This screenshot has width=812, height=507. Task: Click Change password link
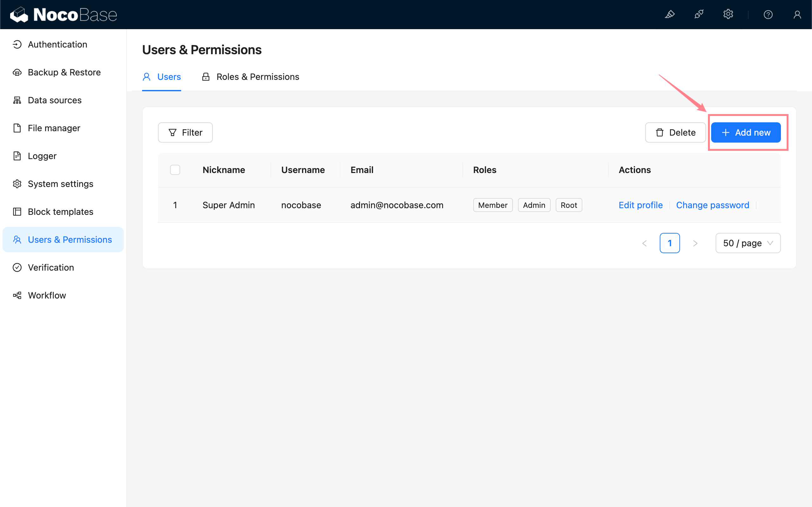(x=712, y=205)
